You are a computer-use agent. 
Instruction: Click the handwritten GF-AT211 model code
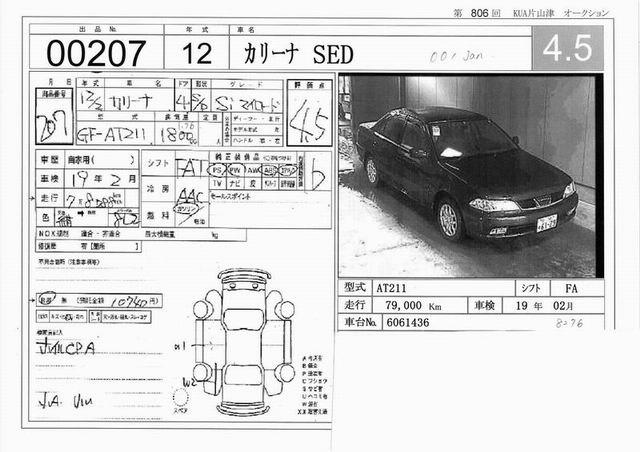click(111, 134)
